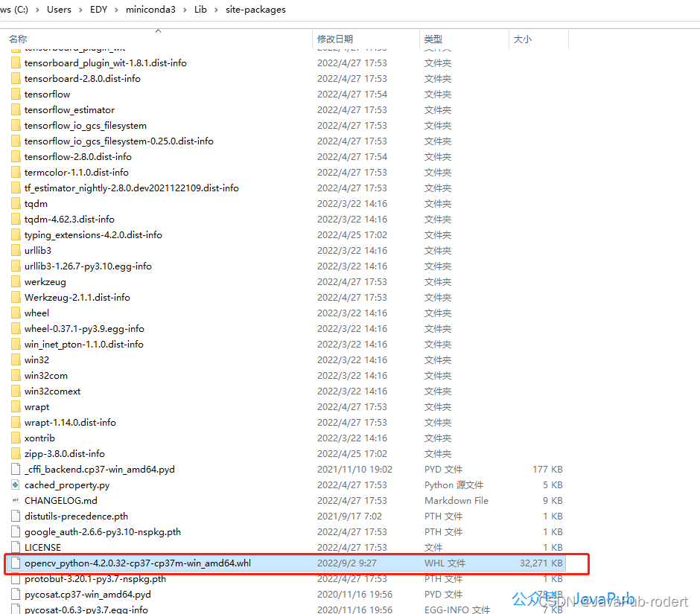Screen dimensions: 700x614
Task: Click the xontrib folder icon
Action: [16, 438]
